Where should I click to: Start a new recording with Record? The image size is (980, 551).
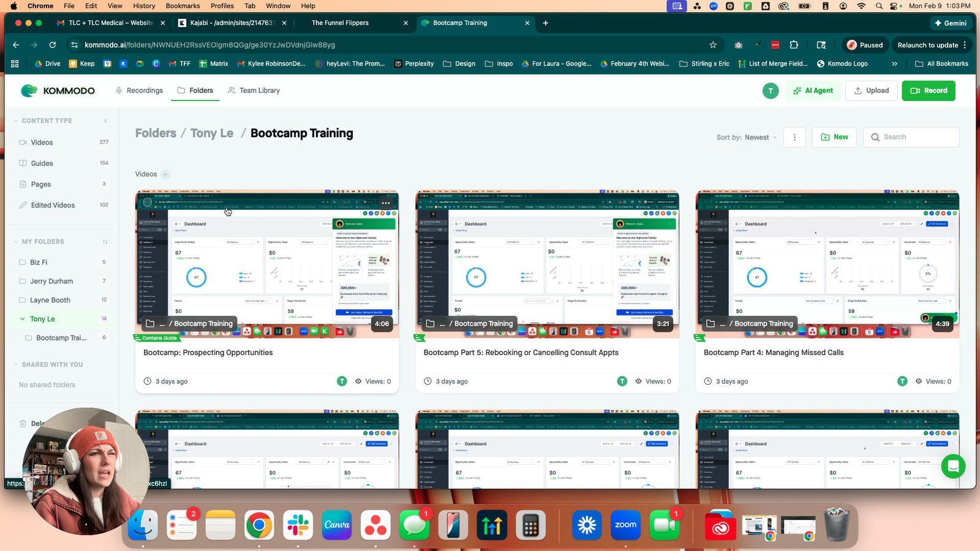929,91
